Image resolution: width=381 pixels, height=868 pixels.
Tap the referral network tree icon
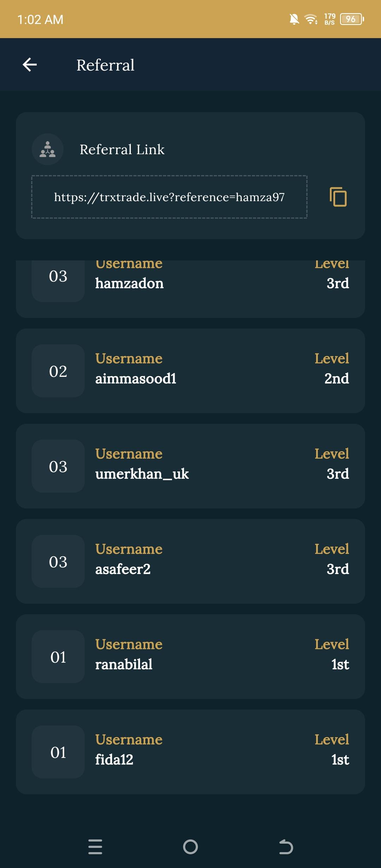[x=48, y=149]
